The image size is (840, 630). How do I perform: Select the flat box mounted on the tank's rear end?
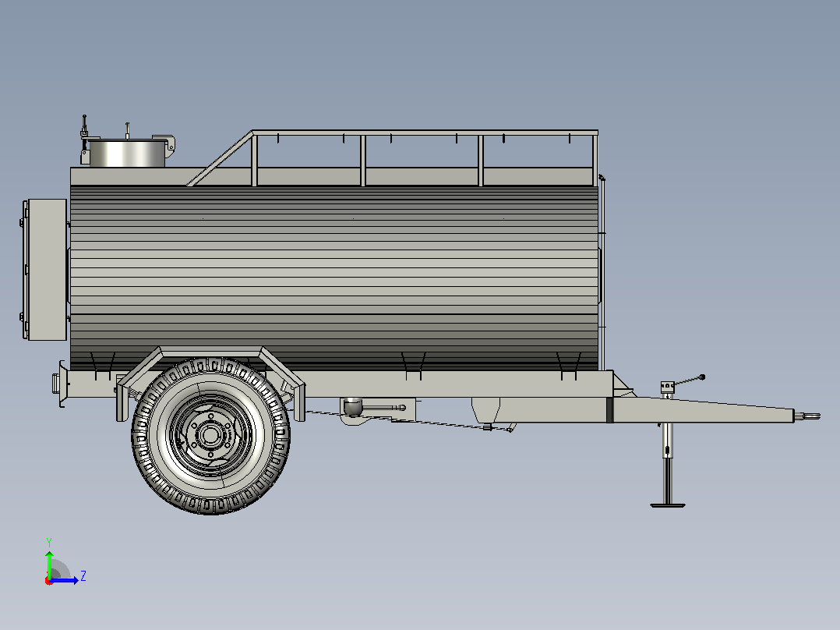(x=47, y=270)
